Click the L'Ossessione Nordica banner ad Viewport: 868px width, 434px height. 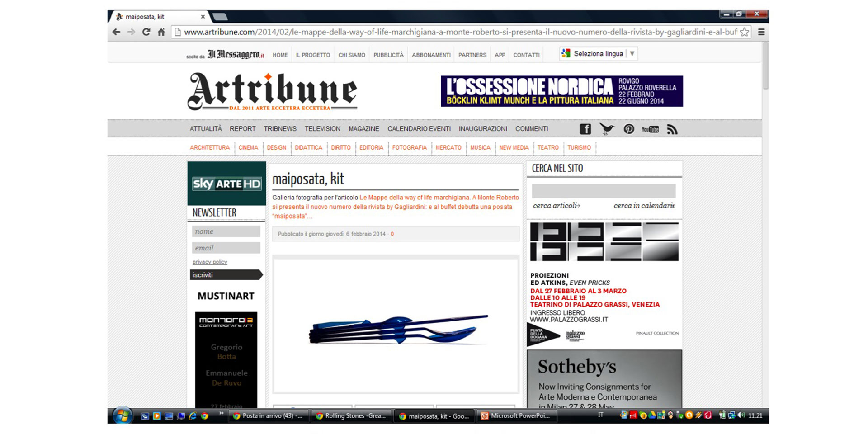(562, 91)
